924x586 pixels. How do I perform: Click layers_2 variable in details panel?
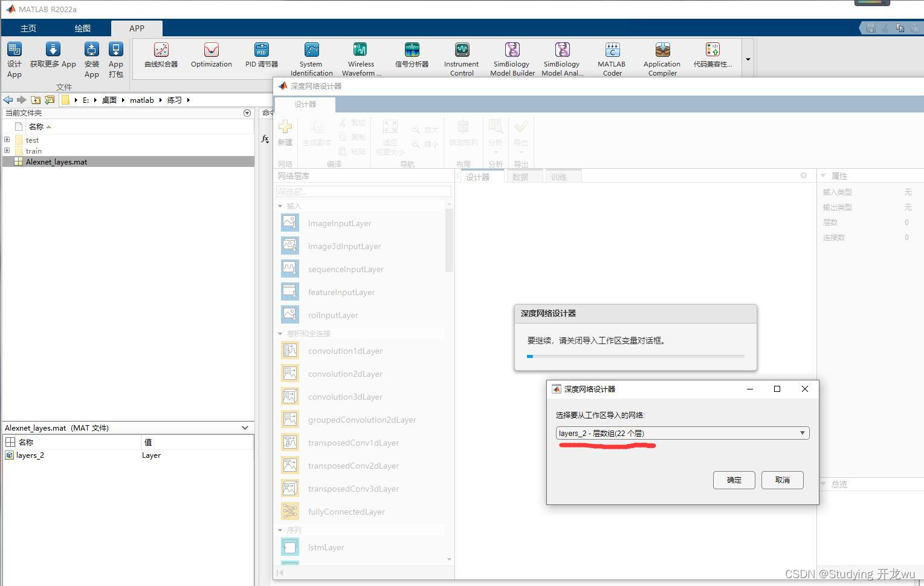coord(30,455)
